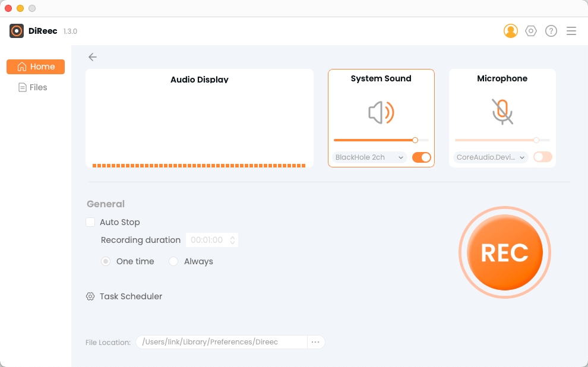Go back using the left arrow icon

tap(93, 57)
